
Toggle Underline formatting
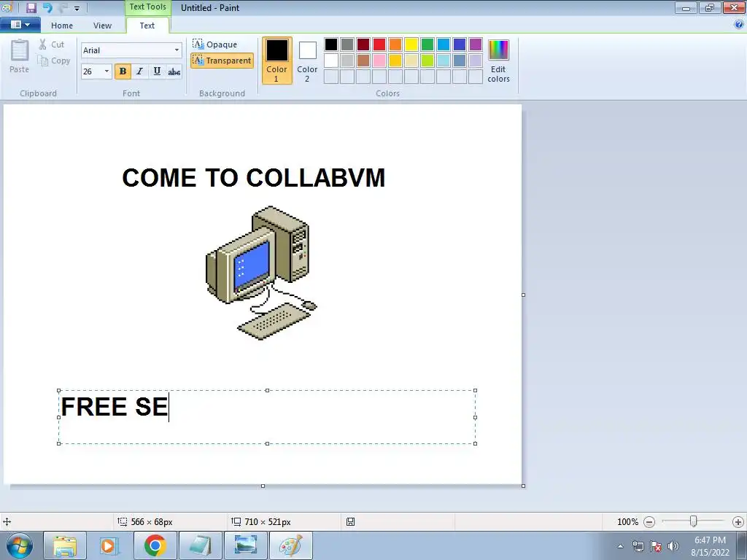pos(157,71)
